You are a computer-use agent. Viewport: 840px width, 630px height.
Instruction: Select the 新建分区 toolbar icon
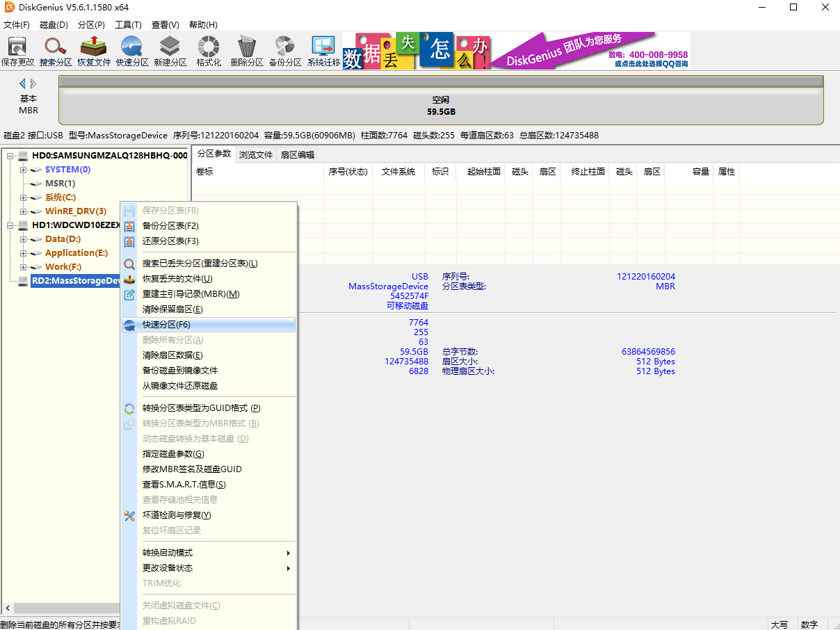tap(170, 51)
